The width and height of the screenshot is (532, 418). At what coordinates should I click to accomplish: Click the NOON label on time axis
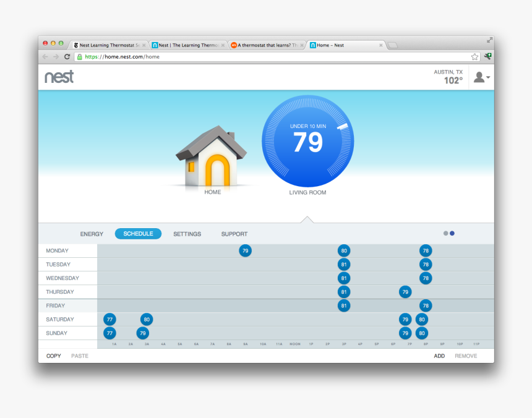[295, 344]
